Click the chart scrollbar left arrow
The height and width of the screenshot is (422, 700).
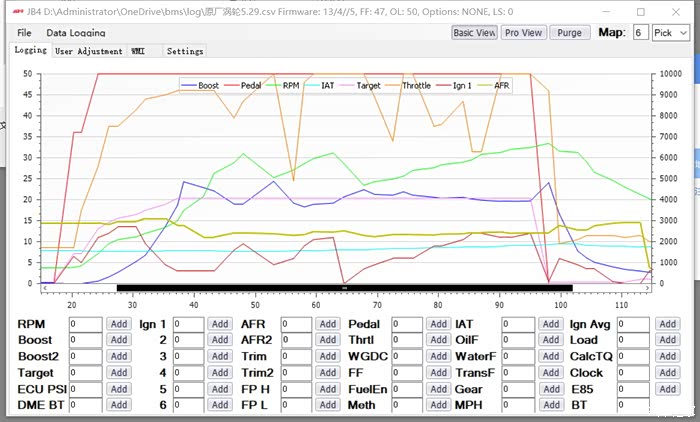(x=45, y=288)
